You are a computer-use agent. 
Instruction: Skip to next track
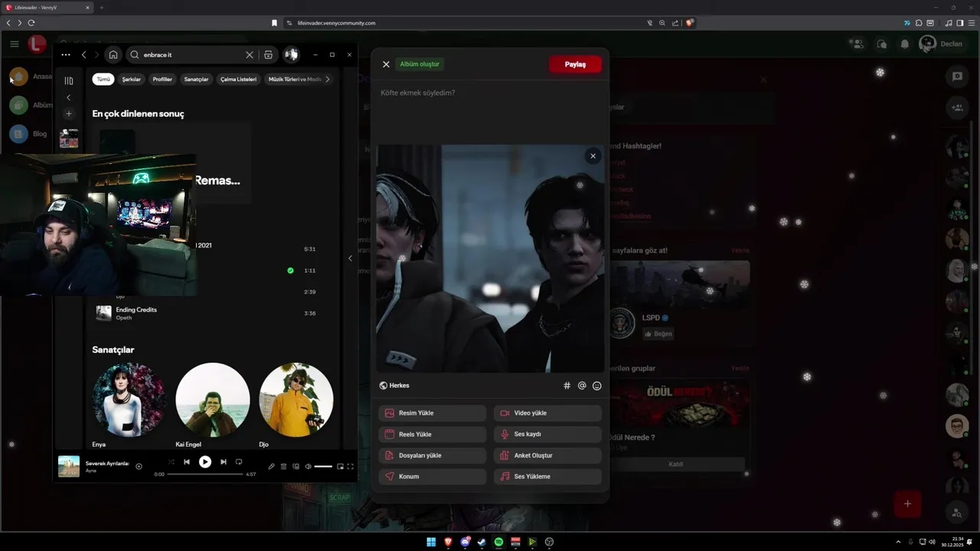(x=223, y=461)
